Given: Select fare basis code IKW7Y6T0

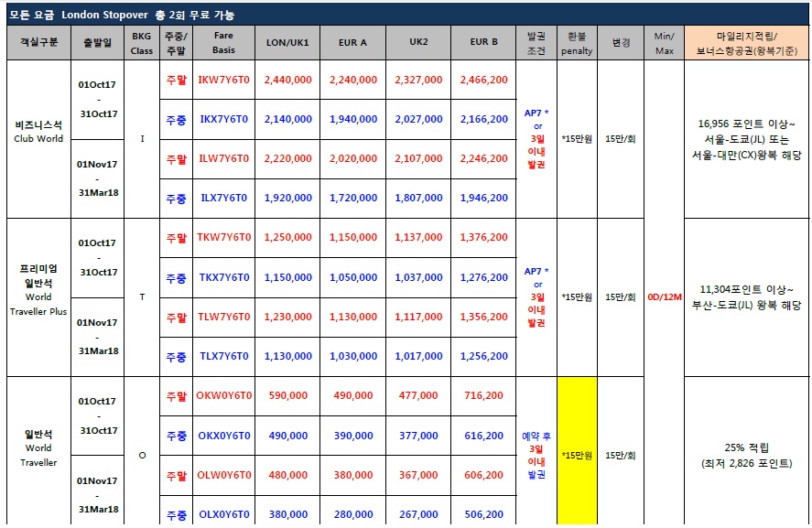Looking at the screenshot, I should coord(223,81).
